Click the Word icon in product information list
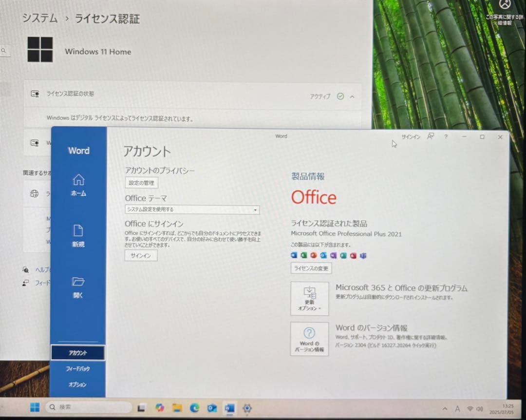 pos(294,255)
